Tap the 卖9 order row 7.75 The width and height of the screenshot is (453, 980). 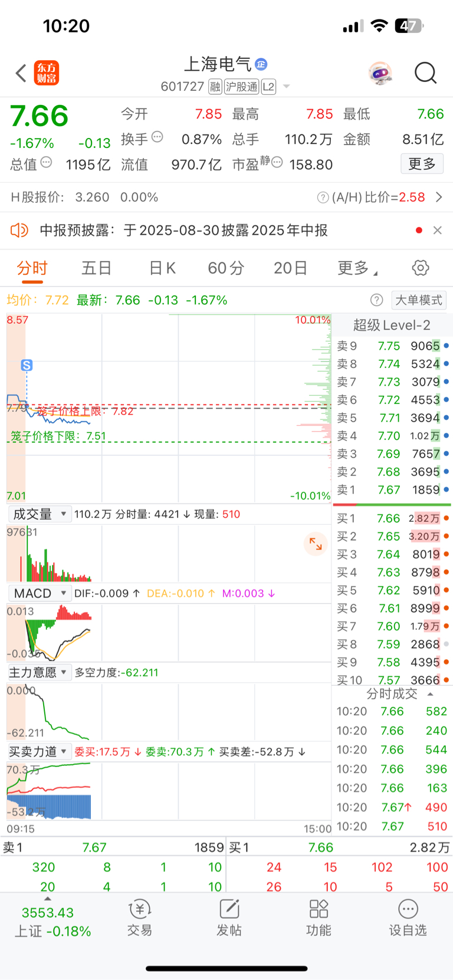(x=393, y=346)
